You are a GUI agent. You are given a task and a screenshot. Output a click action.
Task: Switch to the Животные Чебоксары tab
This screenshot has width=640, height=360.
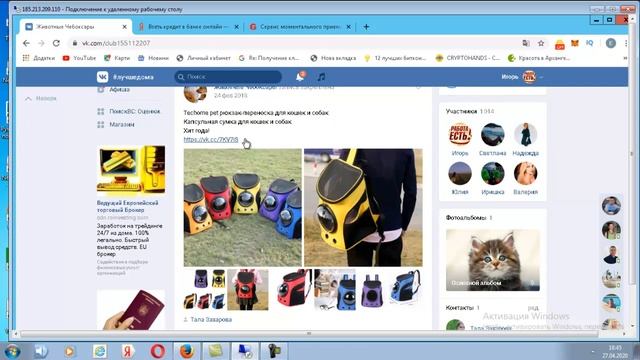click(75, 27)
